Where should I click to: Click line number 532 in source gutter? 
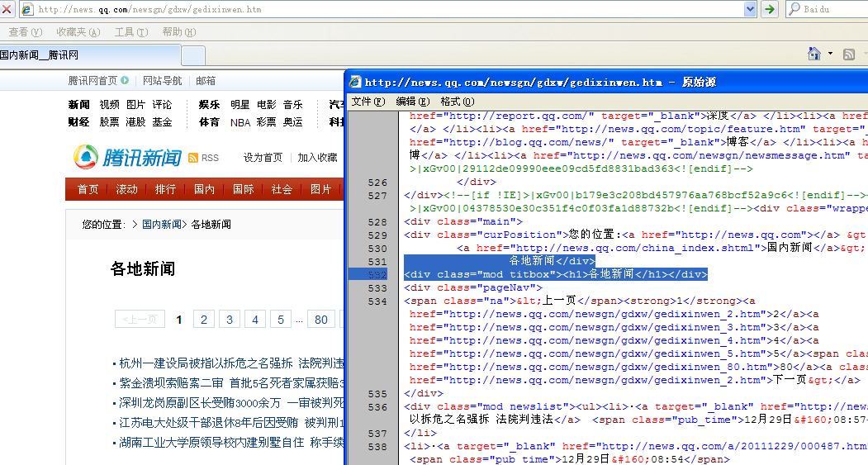[x=377, y=274]
